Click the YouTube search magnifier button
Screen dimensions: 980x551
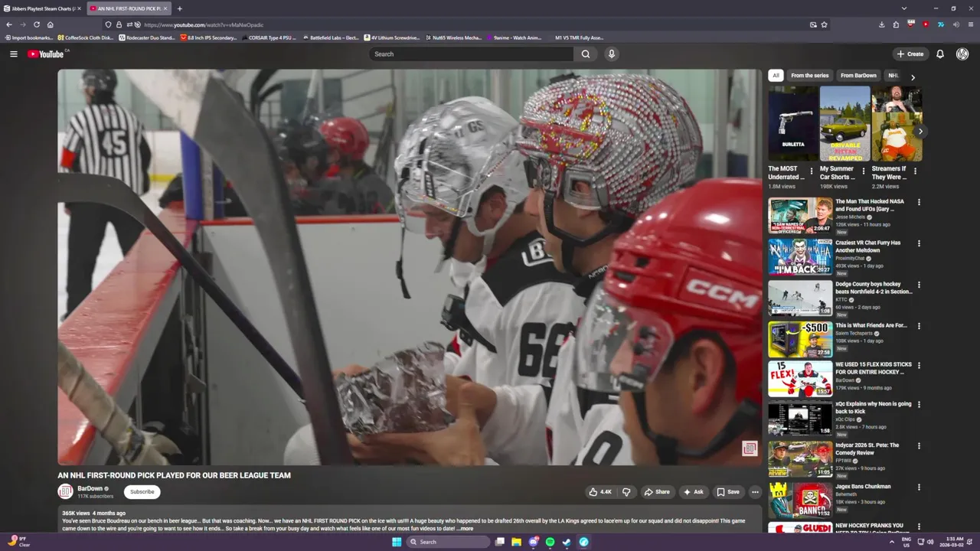click(x=586, y=54)
